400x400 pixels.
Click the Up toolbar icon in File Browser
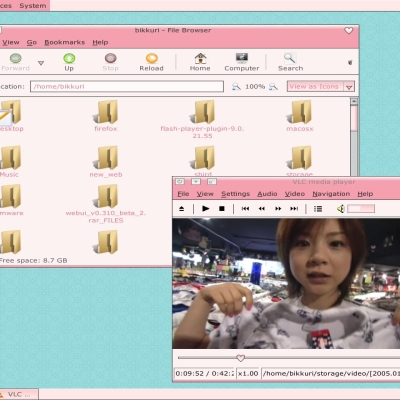69,59
